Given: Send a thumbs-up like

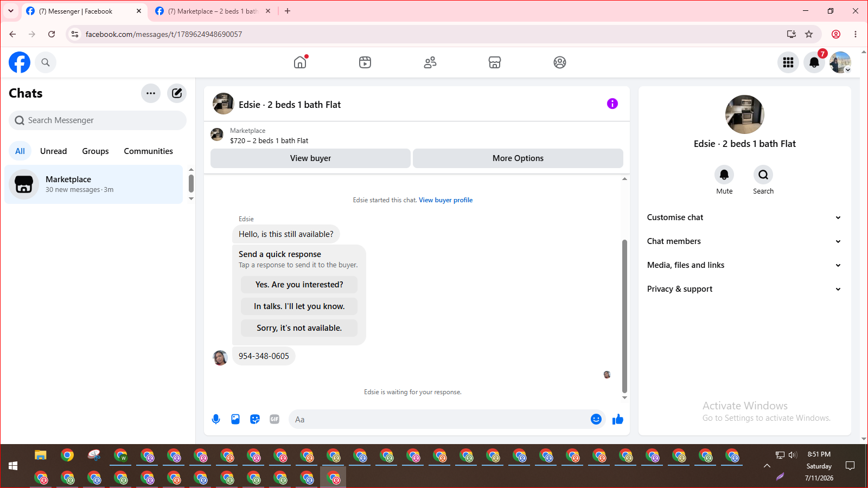Looking at the screenshot, I should tap(618, 419).
